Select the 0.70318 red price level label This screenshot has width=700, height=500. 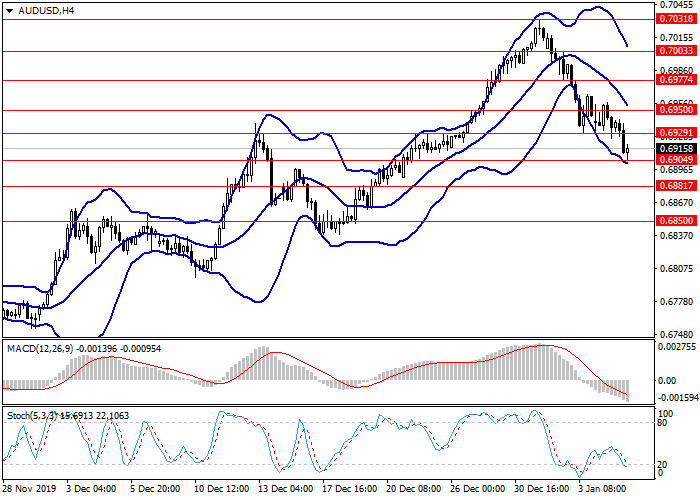coord(676,18)
